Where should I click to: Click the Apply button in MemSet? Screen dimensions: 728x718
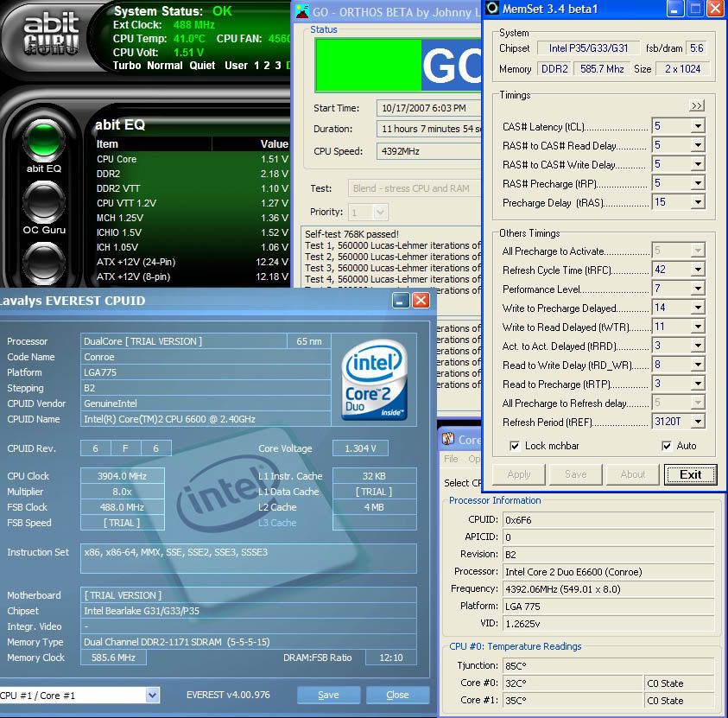point(519,474)
